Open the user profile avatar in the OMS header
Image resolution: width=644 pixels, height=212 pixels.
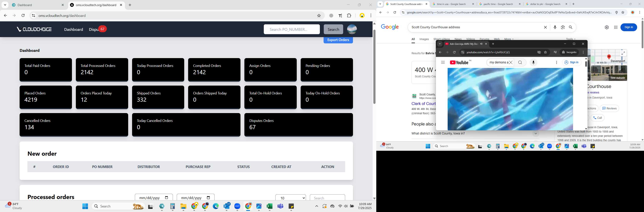click(352, 29)
